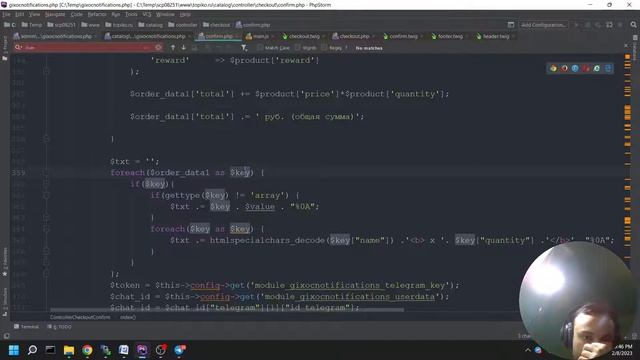Image resolution: width=640 pixels, height=360 pixels.
Task: Click the search filter funnel icon
Action: 244,48
